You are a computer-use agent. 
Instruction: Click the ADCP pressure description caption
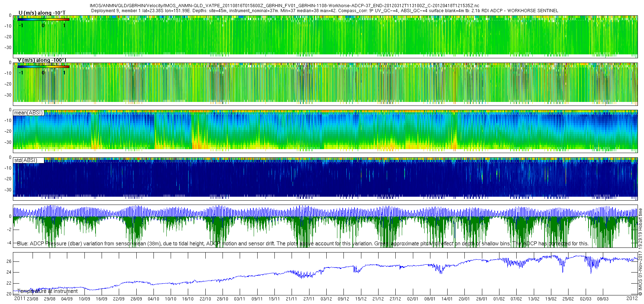303,244
